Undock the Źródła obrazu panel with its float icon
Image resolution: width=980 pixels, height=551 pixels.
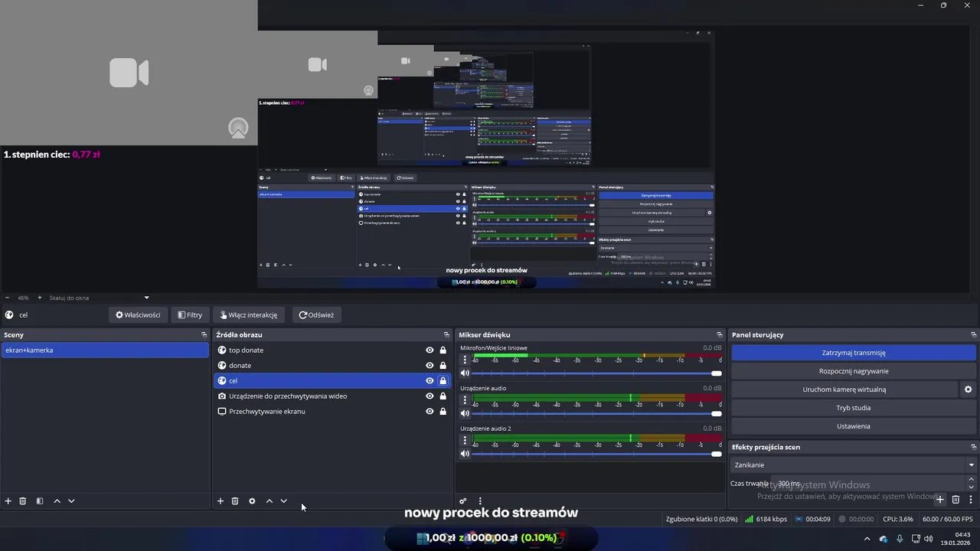click(446, 334)
